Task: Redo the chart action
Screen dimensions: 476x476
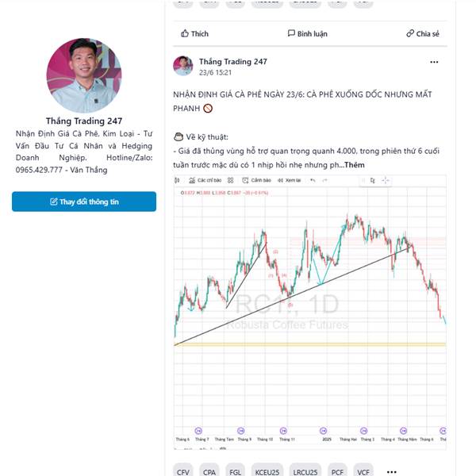Action: [x=324, y=180]
